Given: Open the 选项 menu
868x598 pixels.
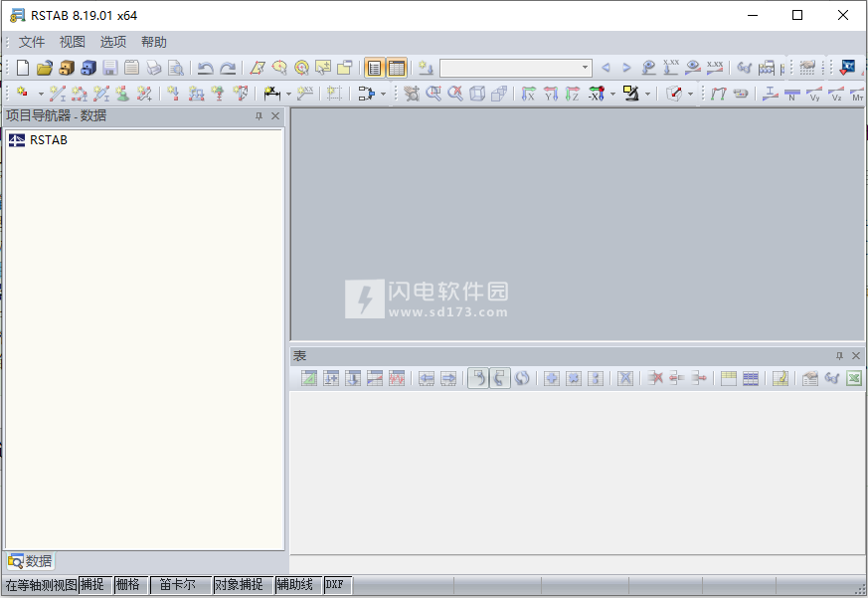Looking at the screenshot, I should pyautogui.click(x=113, y=42).
